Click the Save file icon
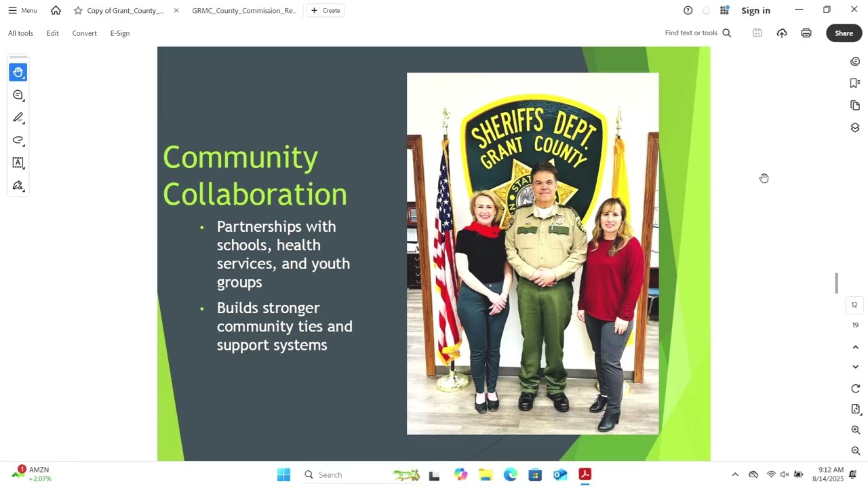Screen dimensions: 868x488 coord(757,33)
